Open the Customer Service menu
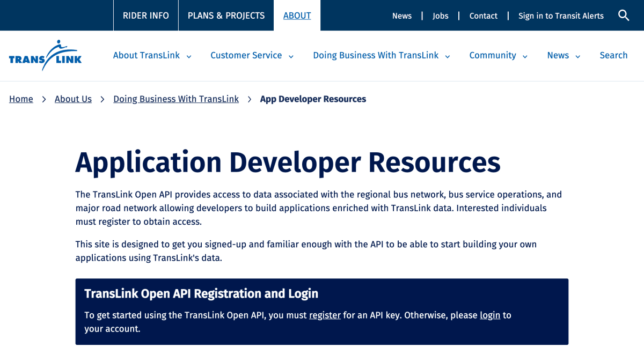Screen dimensions: 644x362 (x=246, y=55)
